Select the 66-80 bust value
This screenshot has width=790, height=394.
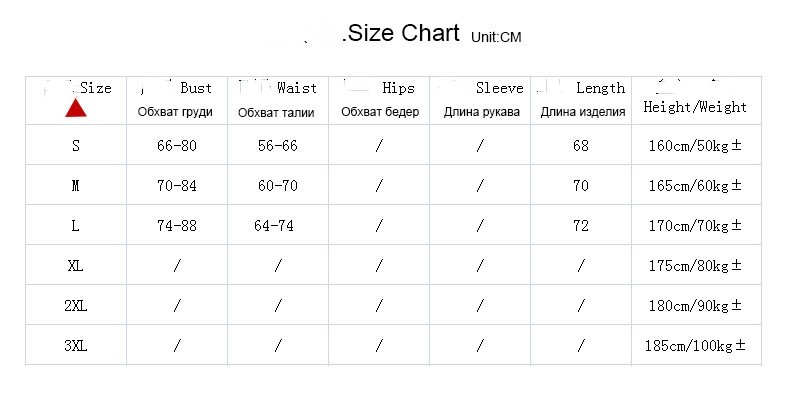click(x=177, y=146)
